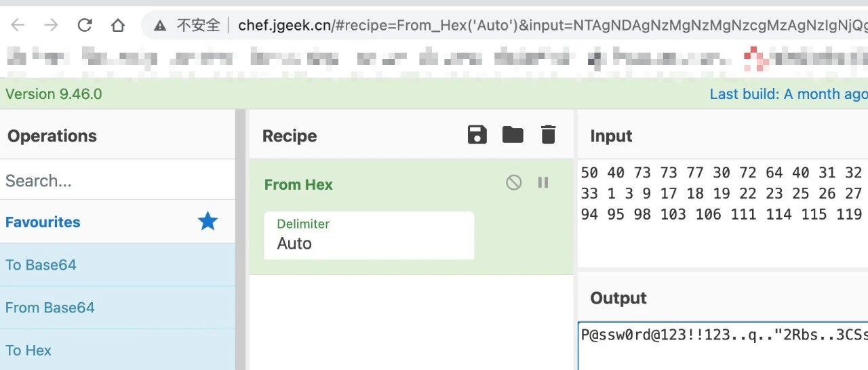Disable the From Hex operation
This screenshot has height=370, width=868.
(514, 182)
